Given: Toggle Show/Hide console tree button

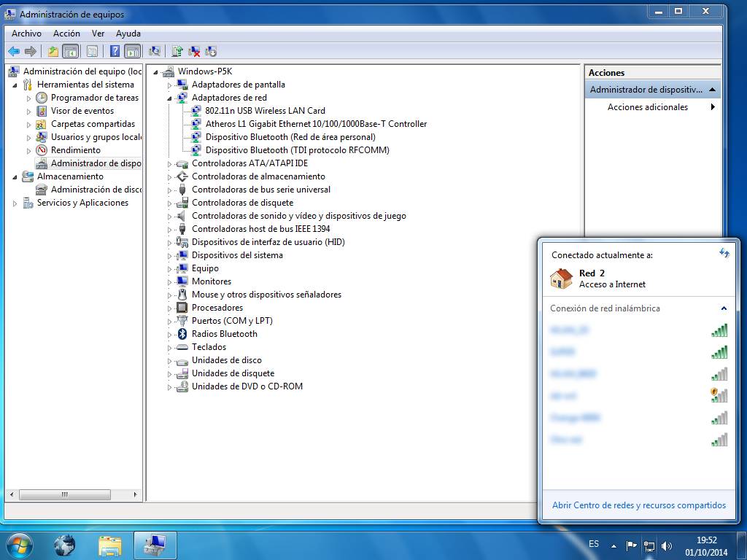Looking at the screenshot, I should click(71, 51).
